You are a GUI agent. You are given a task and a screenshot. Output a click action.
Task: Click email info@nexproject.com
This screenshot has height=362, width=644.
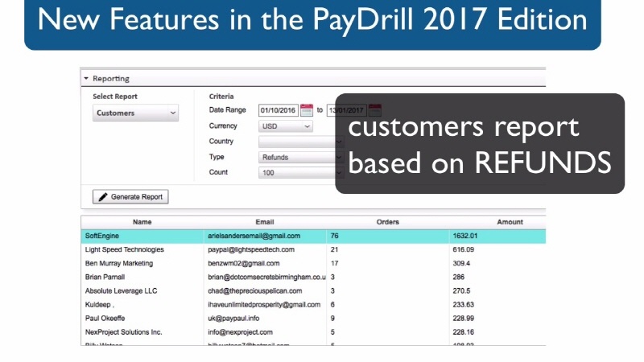(x=240, y=332)
